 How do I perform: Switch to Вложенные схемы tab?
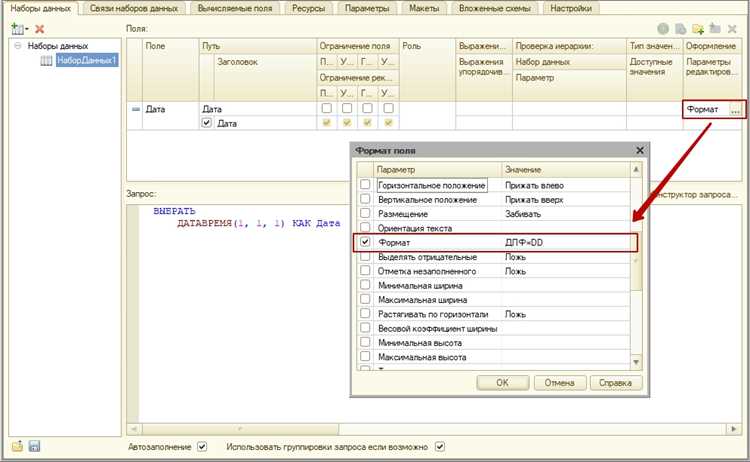495,8
